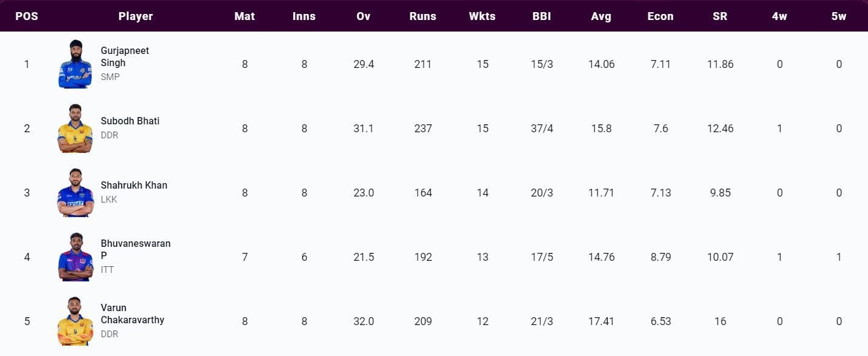
Task: Select the Mat column header
Action: click(x=245, y=16)
